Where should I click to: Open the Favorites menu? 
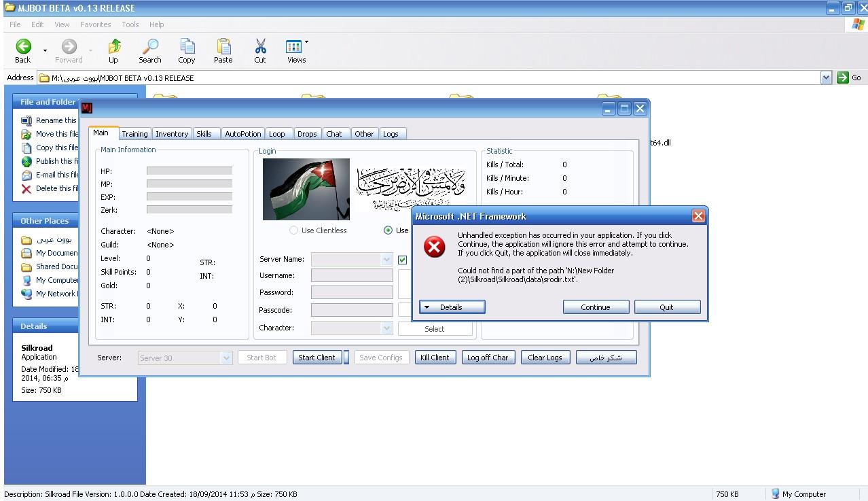click(x=96, y=24)
